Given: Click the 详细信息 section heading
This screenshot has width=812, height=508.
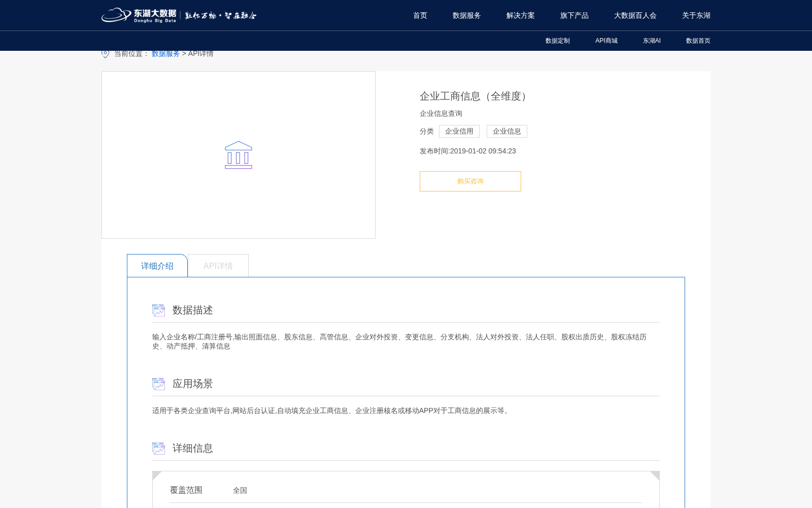Looking at the screenshot, I should 193,449.
